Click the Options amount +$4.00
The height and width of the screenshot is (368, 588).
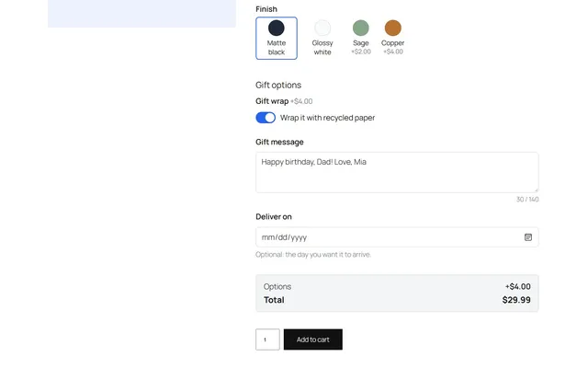[x=518, y=286]
